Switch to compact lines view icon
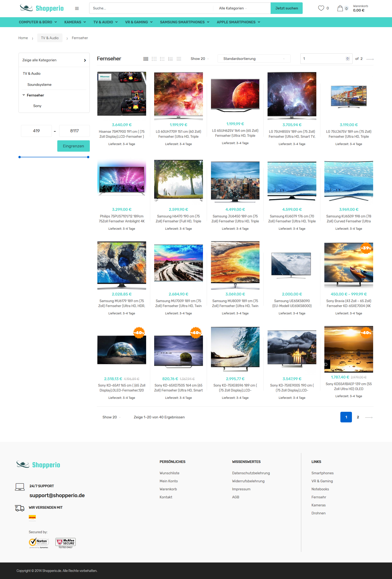The height and width of the screenshot is (579, 392). 179,59
